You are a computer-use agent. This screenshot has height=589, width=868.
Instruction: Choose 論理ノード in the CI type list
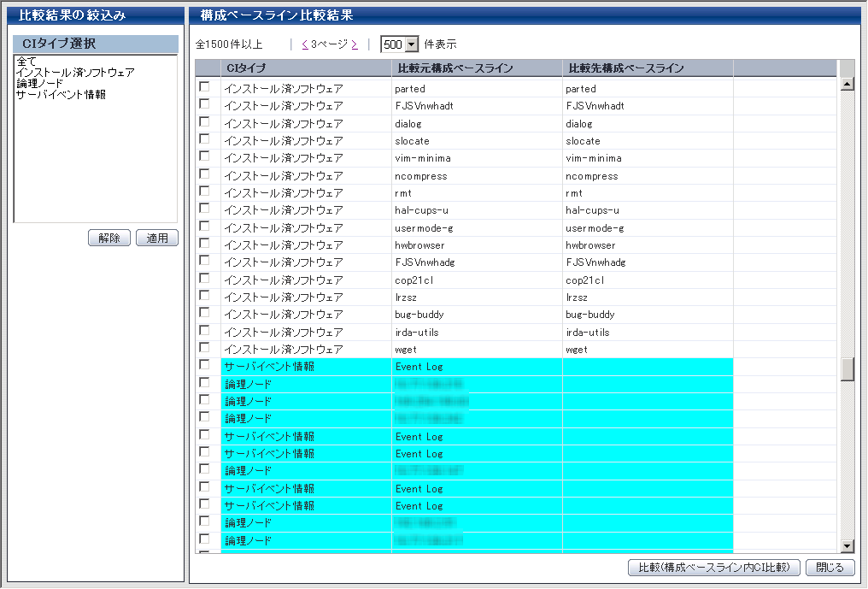[x=39, y=84]
